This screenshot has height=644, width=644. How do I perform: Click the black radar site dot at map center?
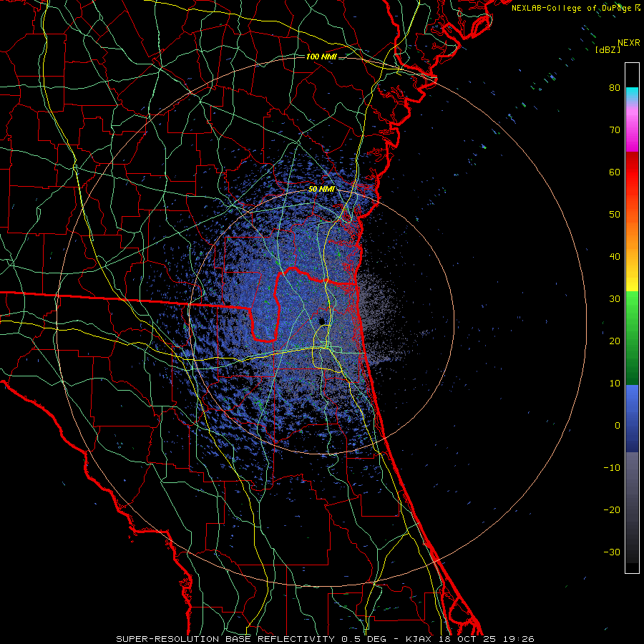coord(321,321)
